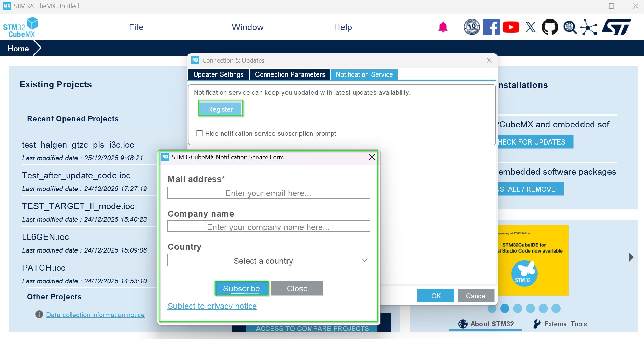Open the File menu
The height and width of the screenshot is (339, 644).
coord(136,27)
